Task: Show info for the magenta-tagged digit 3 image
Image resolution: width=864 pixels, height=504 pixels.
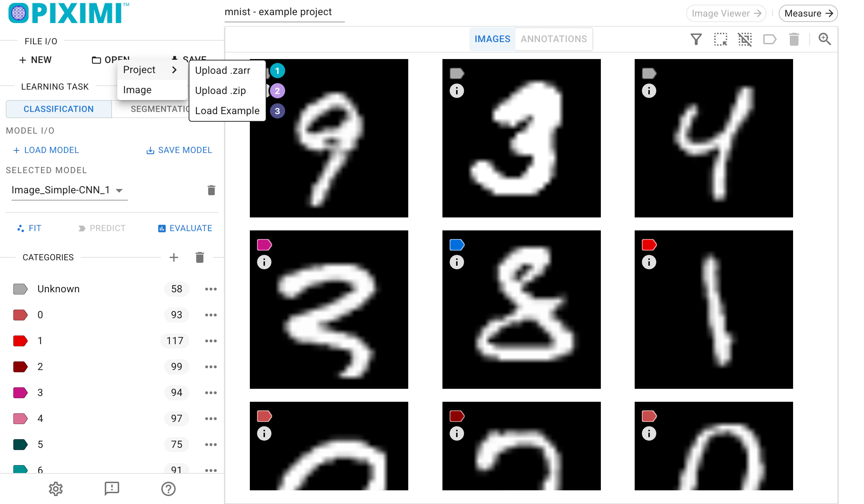Action: tap(264, 262)
